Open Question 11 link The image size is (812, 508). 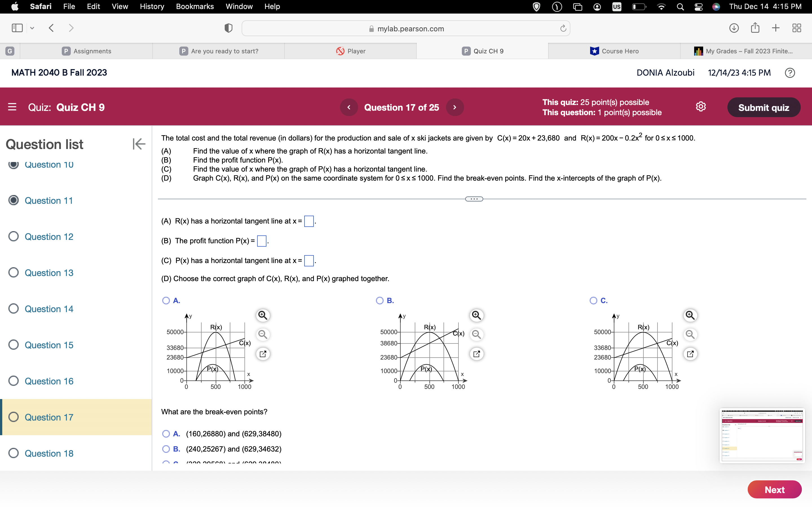pyautogui.click(x=49, y=201)
